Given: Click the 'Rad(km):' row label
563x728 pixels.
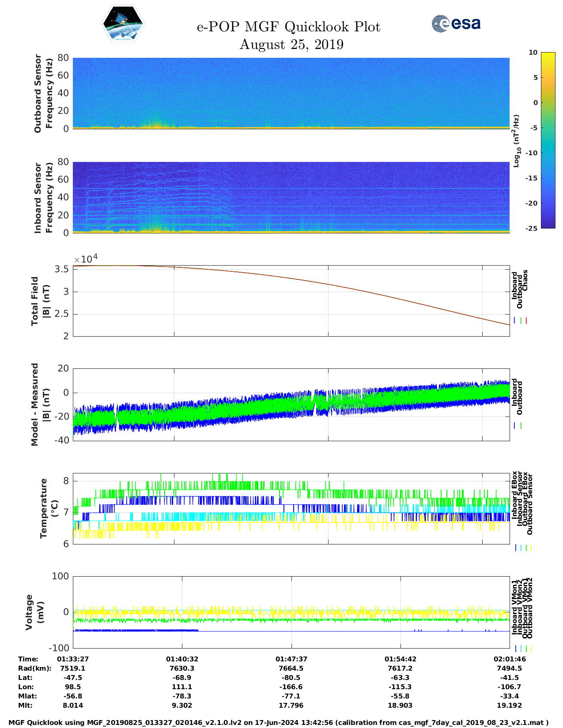Looking at the screenshot, I should point(34,668).
